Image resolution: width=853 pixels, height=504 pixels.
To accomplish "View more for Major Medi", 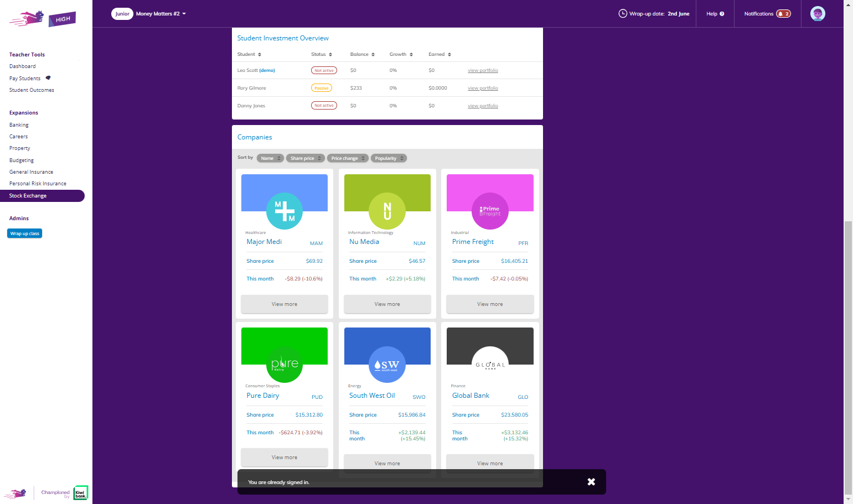I will (285, 304).
